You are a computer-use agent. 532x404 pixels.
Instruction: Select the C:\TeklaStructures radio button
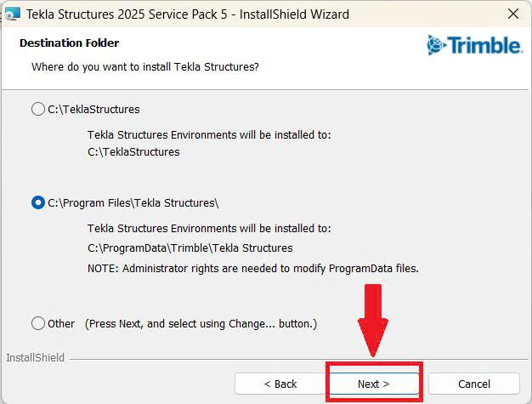click(x=38, y=109)
